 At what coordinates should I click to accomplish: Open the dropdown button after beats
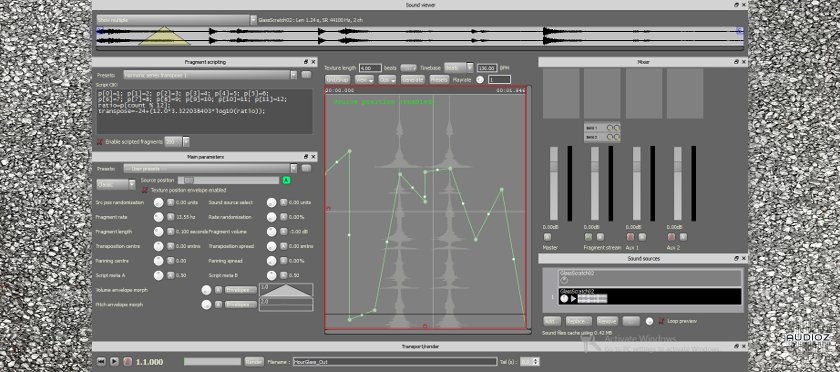click(409, 68)
